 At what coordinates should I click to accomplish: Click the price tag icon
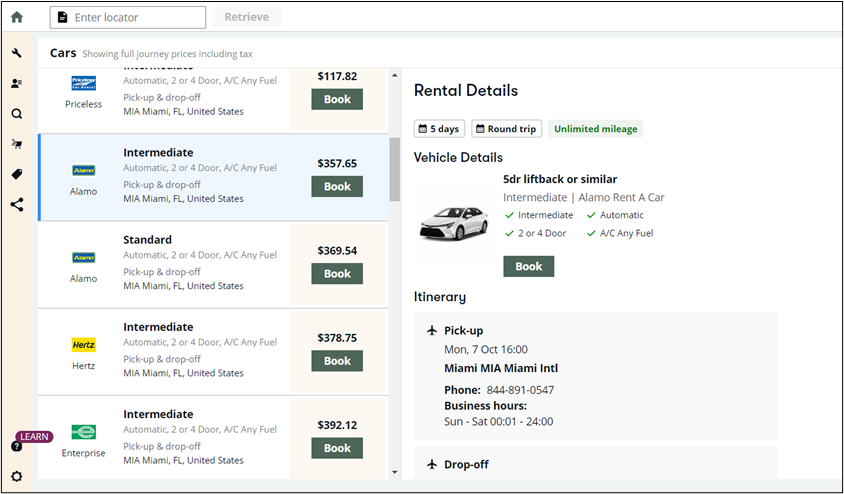click(x=17, y=174)
